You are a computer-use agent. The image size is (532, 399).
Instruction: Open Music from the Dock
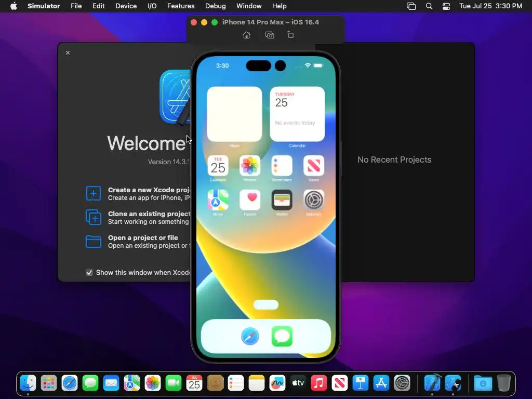pos(319,383)
